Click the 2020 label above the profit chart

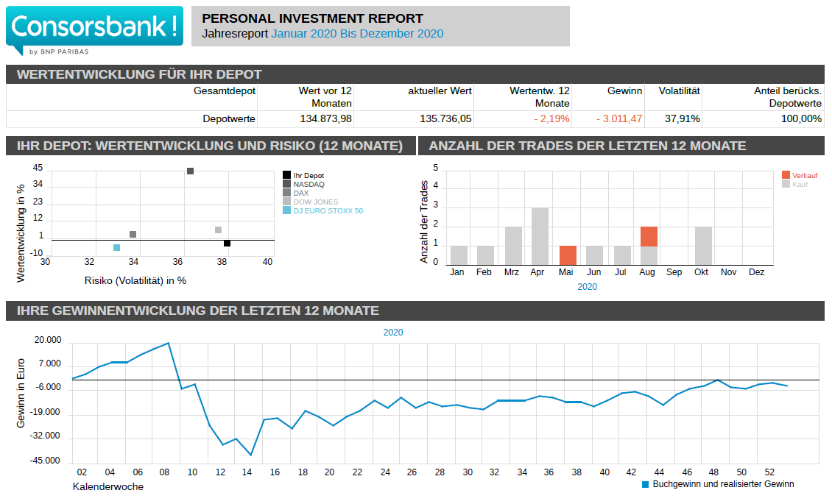393,333
